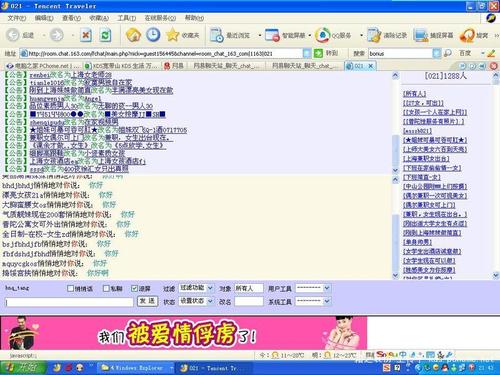Click the wrench icon in browser status bar
The height and width of the screenshot is (375, 500).
pos(449,355)
